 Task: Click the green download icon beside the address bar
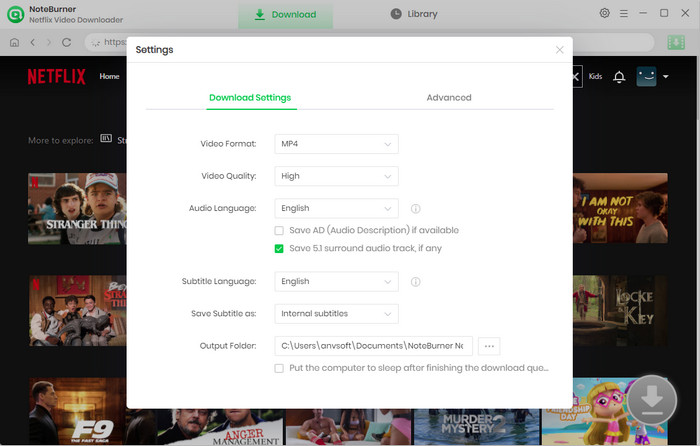click(676, 42)
